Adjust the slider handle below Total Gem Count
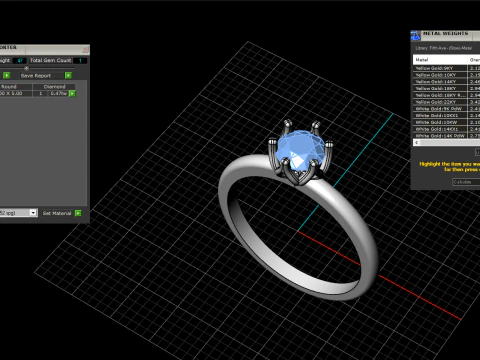 point(26,68)
